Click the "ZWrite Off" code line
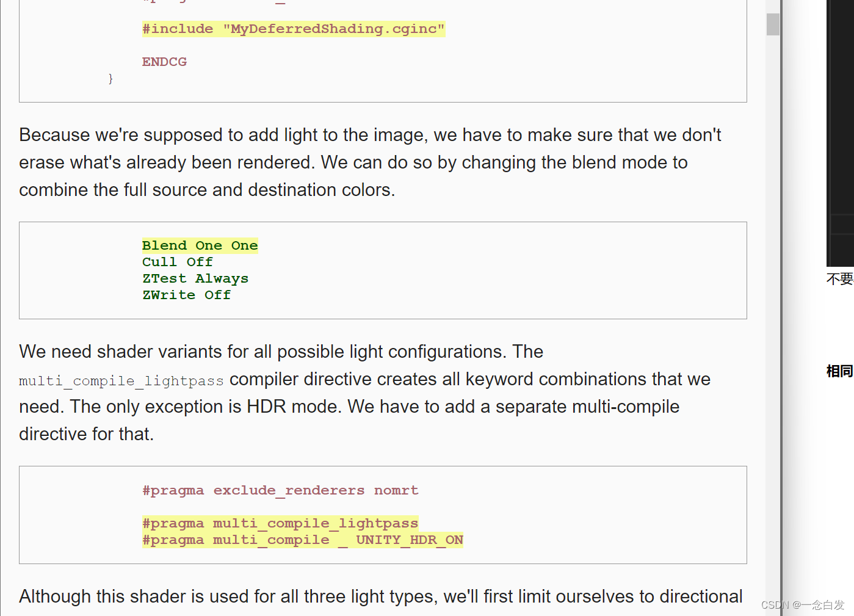The height and width of the screenshot is (616, 854). click(186, 295)
